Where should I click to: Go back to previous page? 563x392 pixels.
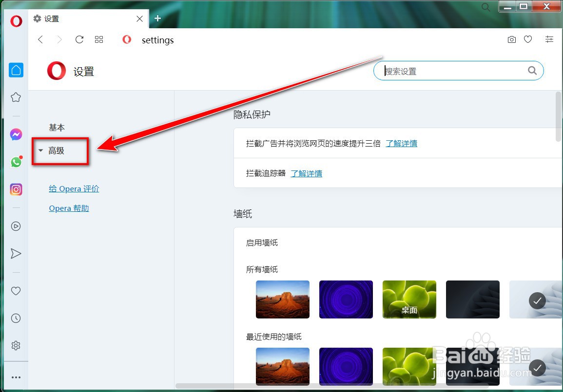40,39
